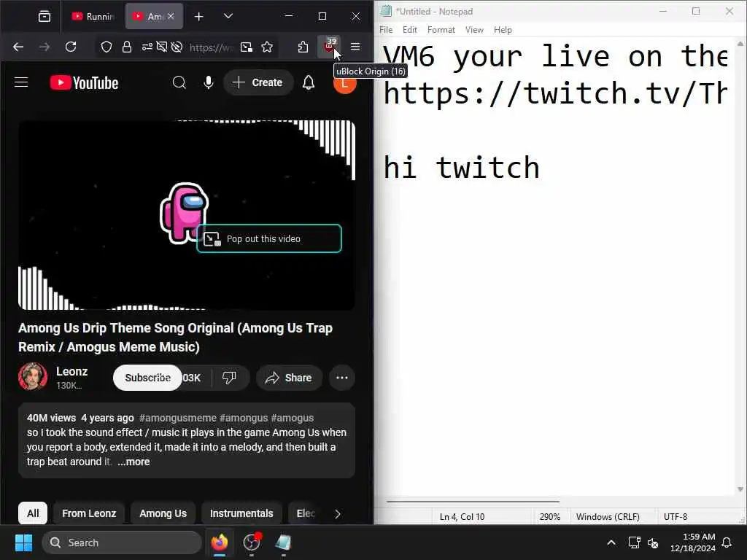Open the tracking protection shield icon
The image size is (747, 560).
(x=107, y=47)
